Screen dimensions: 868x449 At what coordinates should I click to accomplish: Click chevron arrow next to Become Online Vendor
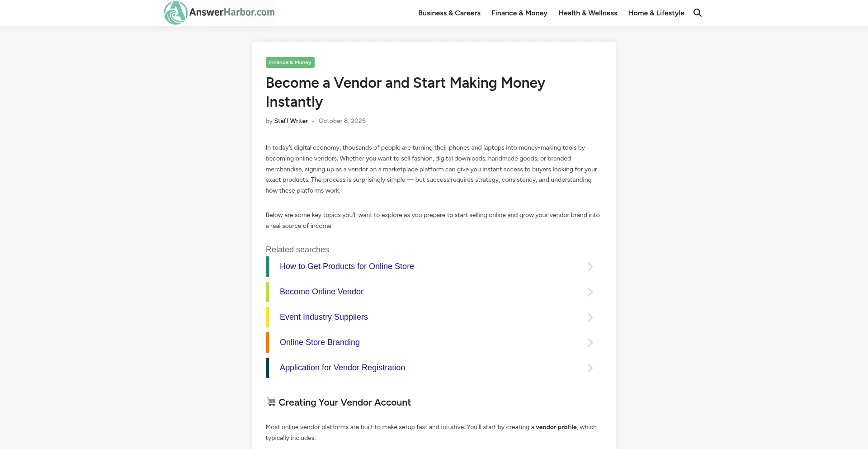(590, 292)
